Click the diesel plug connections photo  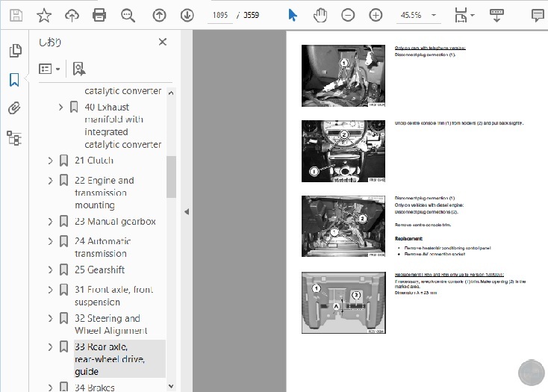click(x=343, y=226)
